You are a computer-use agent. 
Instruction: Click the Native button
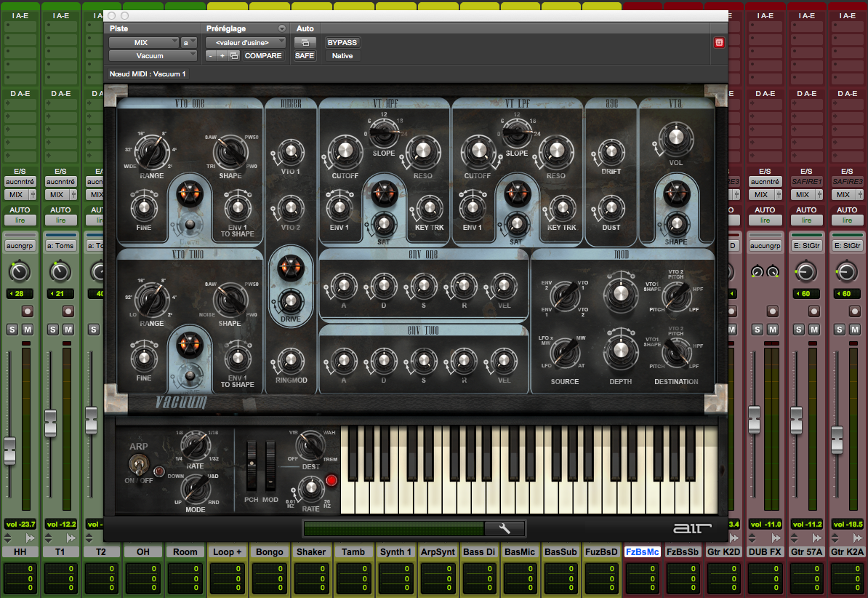click(x=342, y=56)
